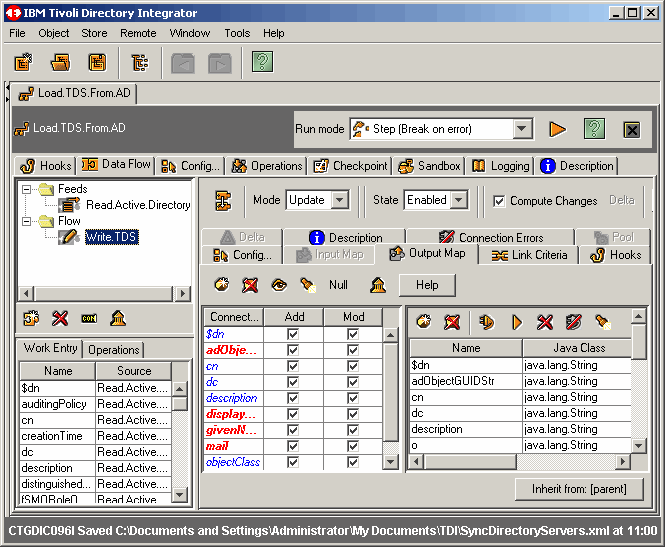Switch to the Link Criteria tab
Image resolution: width=665 pixels, height=547 pixels.
click(528, 255)
